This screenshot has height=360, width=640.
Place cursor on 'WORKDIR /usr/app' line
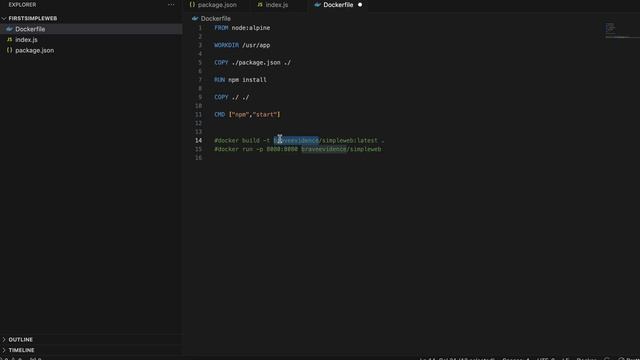pyautogui.click(x=242, y=45)
